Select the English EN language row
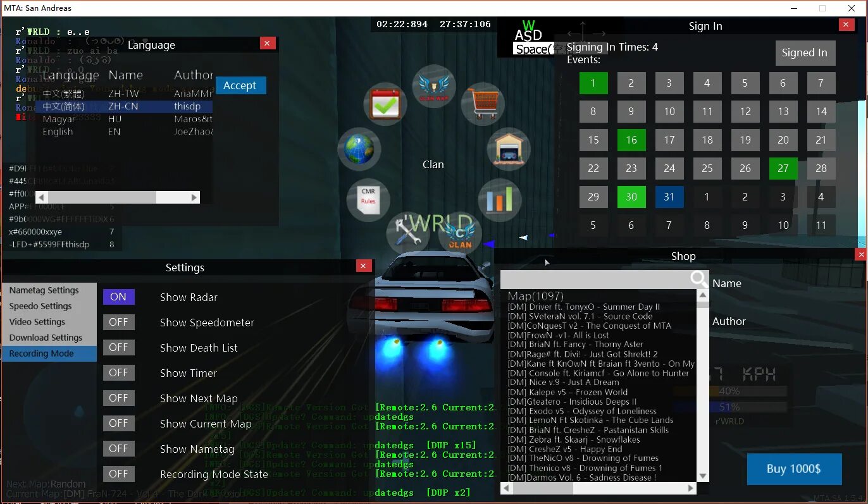The height and width of the screenshot is (504, 868). [x=124, y=132]
